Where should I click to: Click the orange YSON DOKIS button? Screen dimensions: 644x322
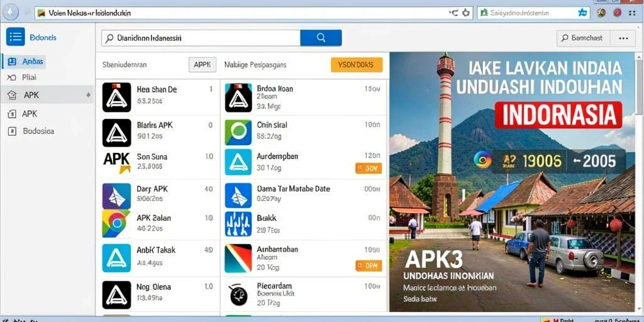[357, 65]
